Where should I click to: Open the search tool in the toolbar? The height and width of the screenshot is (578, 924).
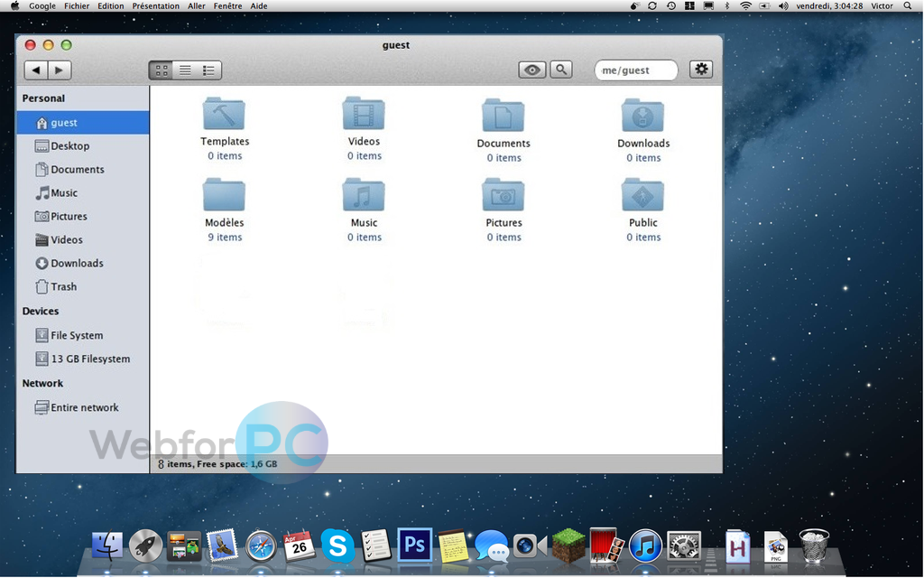click(561, 70)
